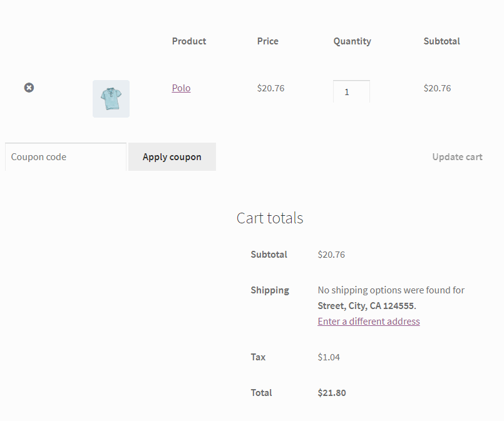Click the Polo item price $20.76
Image resolution: width=504 pixels, height=421 pixels.
(x=270, y=88)
